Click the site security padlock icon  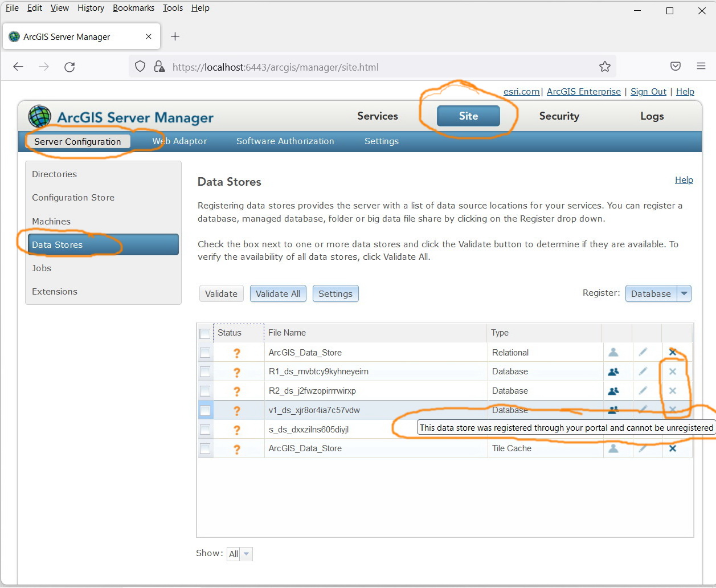coord(159,67)
